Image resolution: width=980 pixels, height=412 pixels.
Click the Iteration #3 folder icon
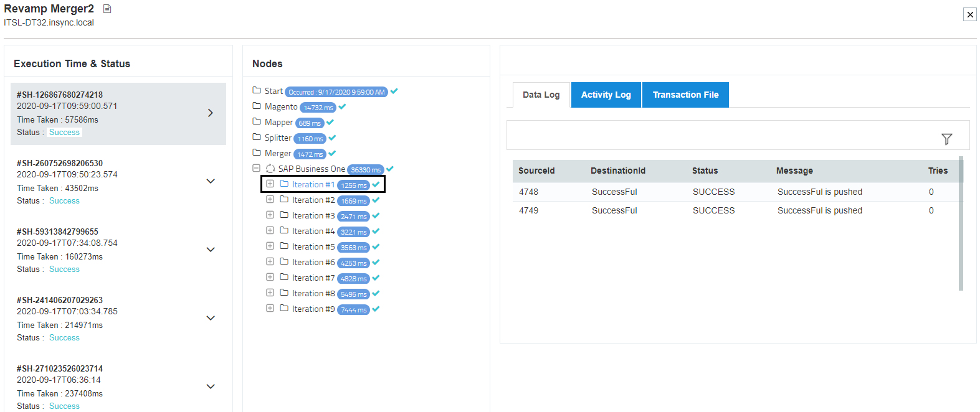284,215
